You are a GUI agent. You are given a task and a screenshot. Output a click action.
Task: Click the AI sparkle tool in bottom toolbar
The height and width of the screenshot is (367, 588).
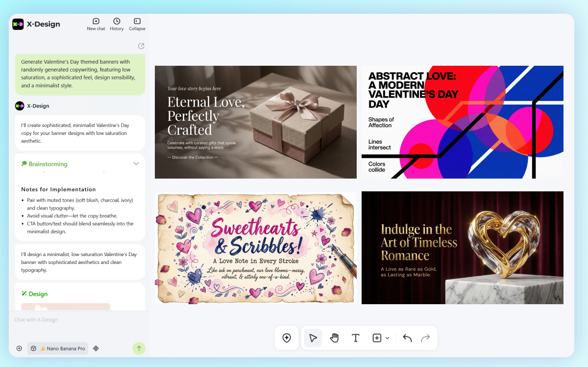coord(287,338)
